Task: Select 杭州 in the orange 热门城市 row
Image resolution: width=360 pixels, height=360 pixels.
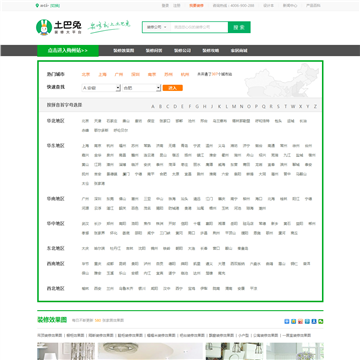Action: pyautogui.click(x=185, y=74)
